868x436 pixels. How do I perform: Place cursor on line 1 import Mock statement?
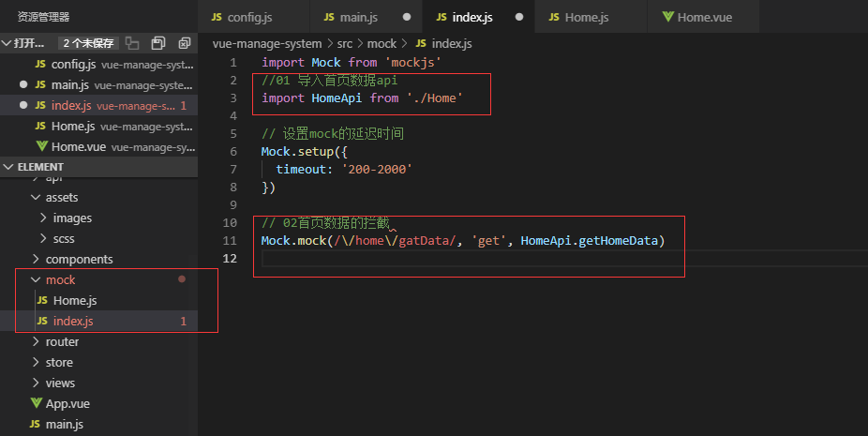tap(351, 62)
